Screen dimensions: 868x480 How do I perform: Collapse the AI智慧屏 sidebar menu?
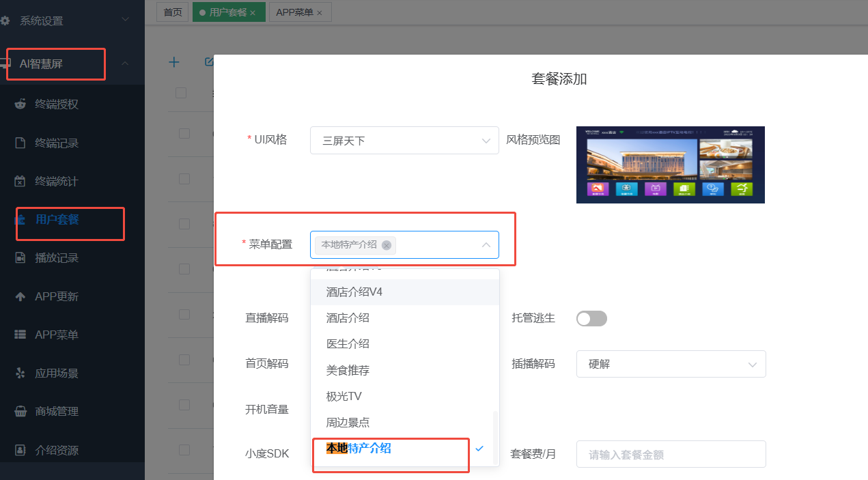pos(125,63)
